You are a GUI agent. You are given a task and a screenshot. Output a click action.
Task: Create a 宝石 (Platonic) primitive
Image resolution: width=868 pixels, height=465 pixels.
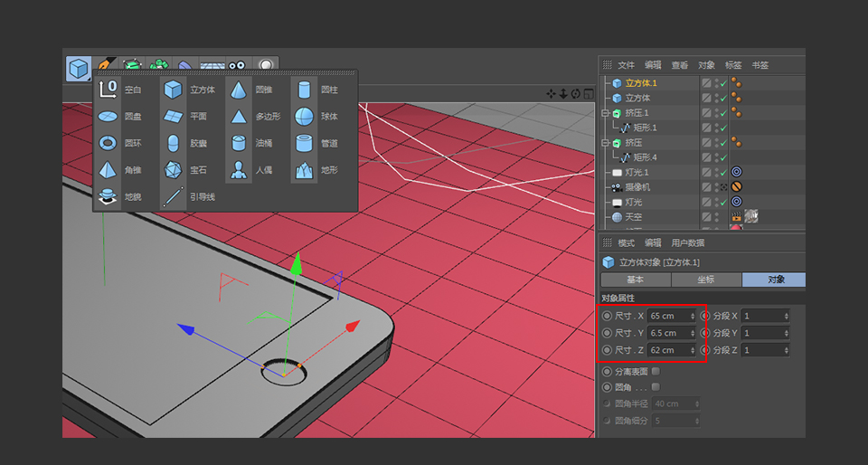173,169
